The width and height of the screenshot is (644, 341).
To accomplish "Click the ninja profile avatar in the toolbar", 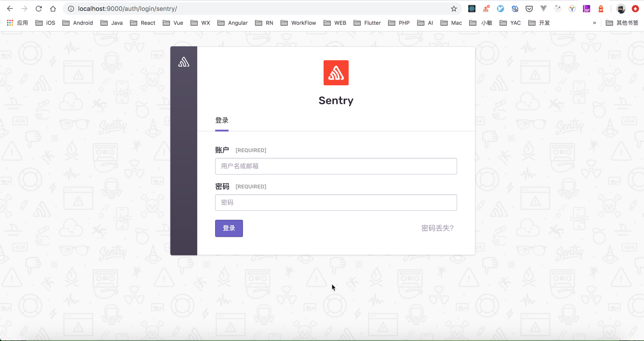I will (621, 9).
